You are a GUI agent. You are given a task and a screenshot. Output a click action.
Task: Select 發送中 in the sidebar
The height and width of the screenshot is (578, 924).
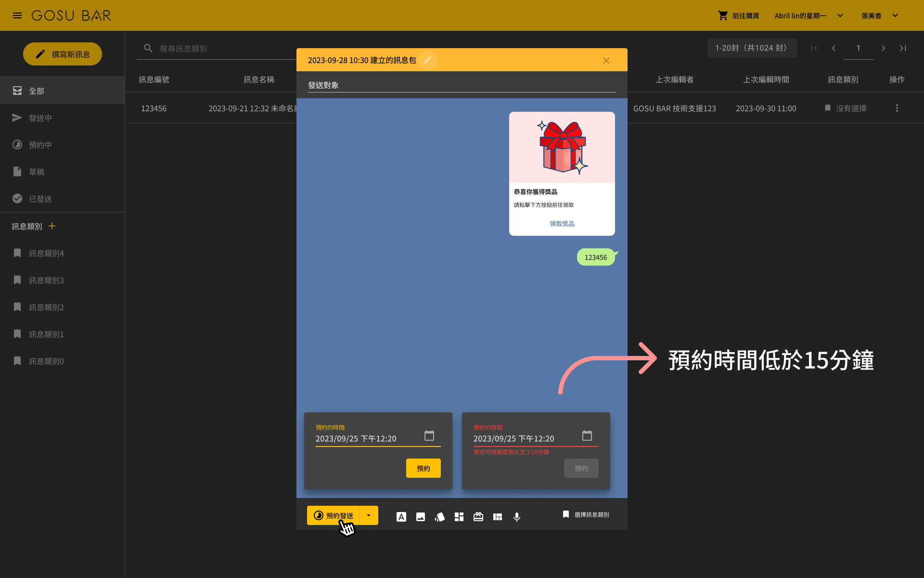(x=63, y=118)
